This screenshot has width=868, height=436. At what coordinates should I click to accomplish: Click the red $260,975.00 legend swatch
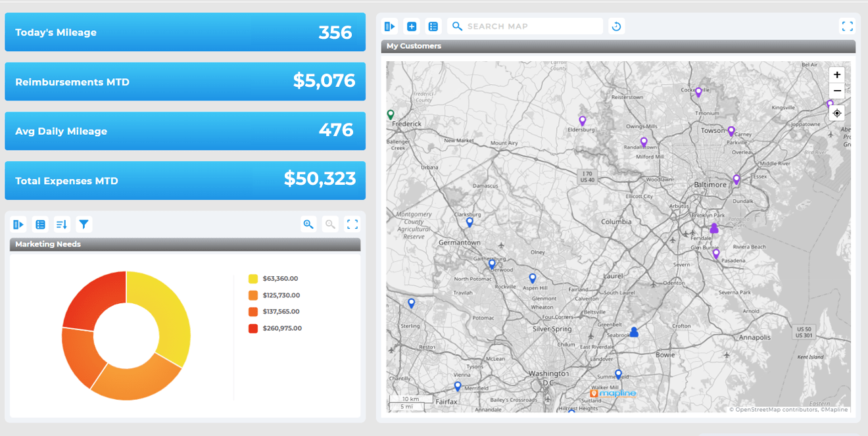pos(252,327)
